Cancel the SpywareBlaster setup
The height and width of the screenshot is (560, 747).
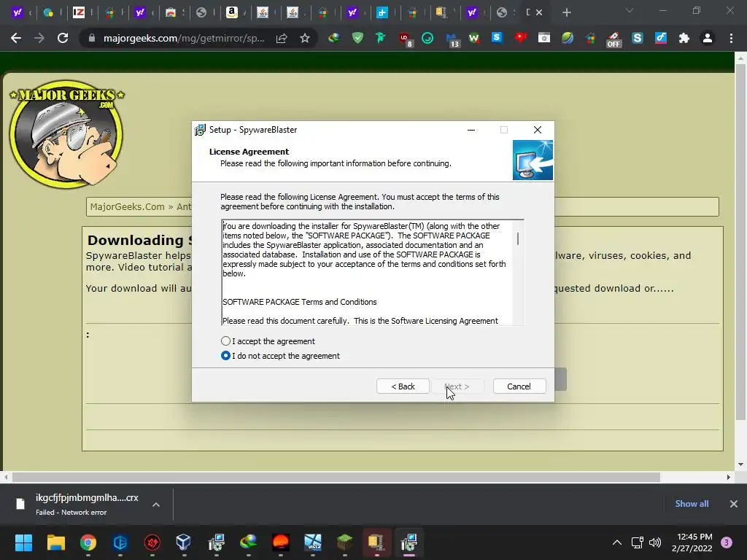tap(519, 386)
